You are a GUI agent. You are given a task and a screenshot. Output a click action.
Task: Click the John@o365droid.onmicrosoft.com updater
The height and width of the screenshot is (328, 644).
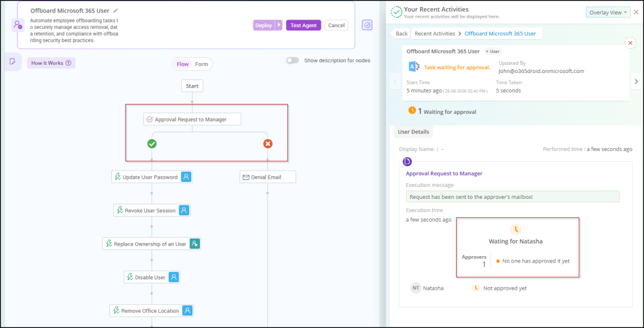pos(541,71)
